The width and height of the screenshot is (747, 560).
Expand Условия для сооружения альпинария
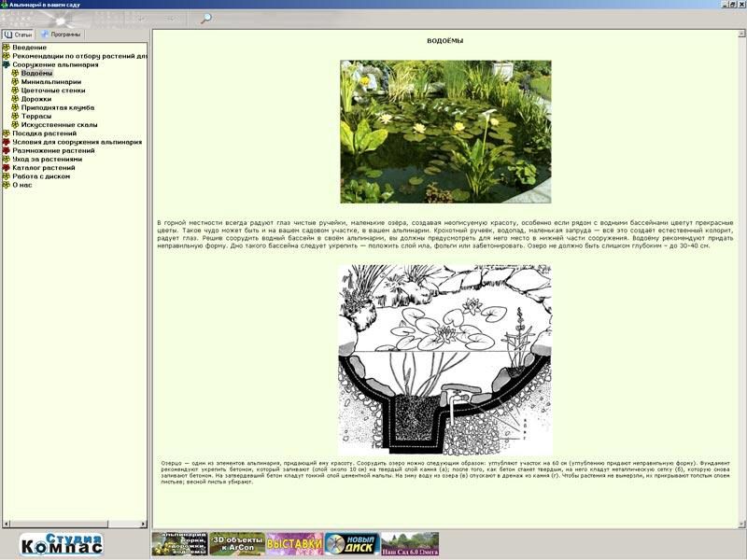click(7, 142)
